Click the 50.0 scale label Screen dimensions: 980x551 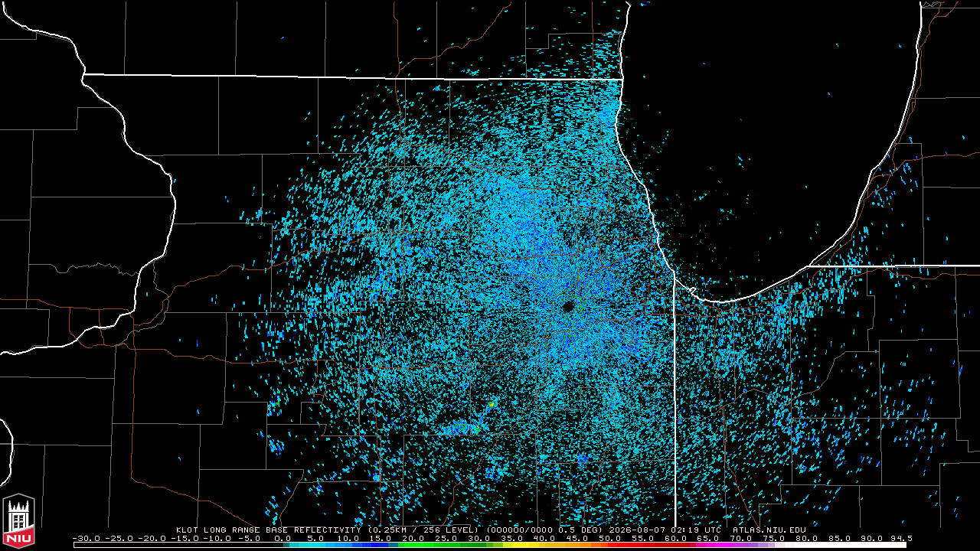pos(610,539)
